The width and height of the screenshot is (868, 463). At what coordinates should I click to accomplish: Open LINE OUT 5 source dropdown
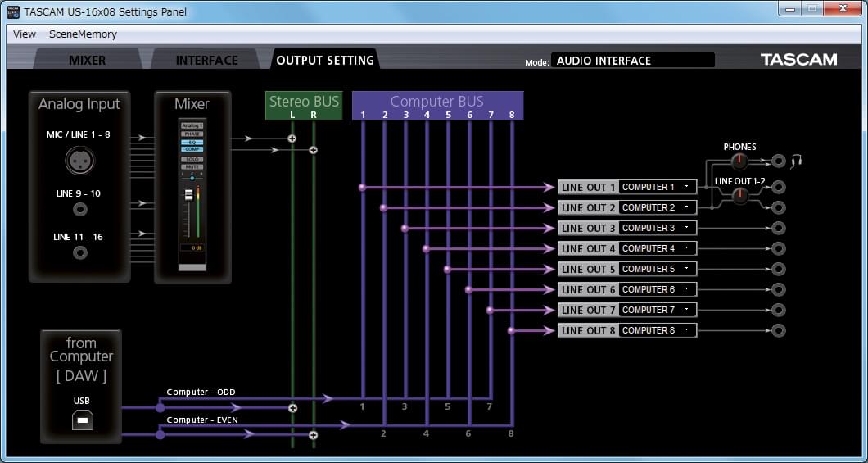point(657,269)
